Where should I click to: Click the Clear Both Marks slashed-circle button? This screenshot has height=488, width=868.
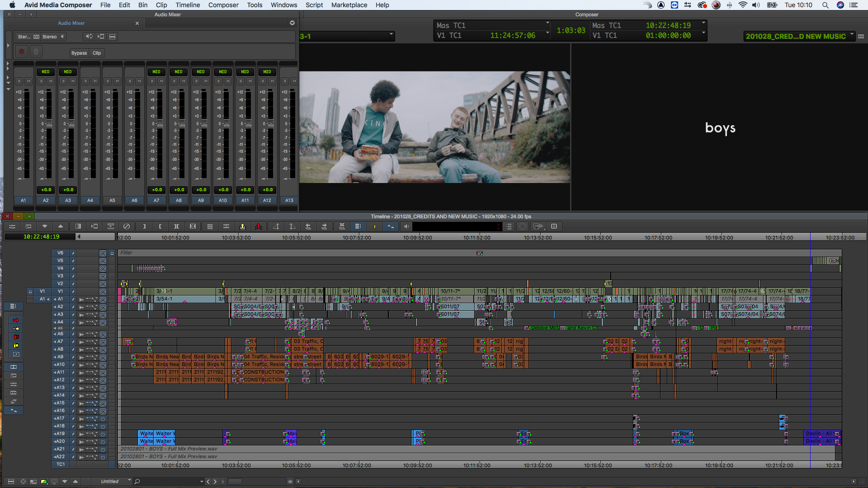coord(127,226)
